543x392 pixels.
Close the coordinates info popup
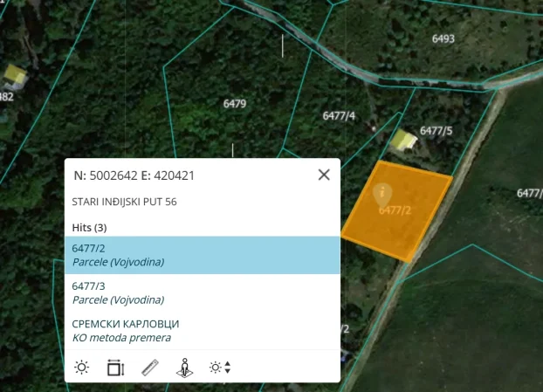324,175
